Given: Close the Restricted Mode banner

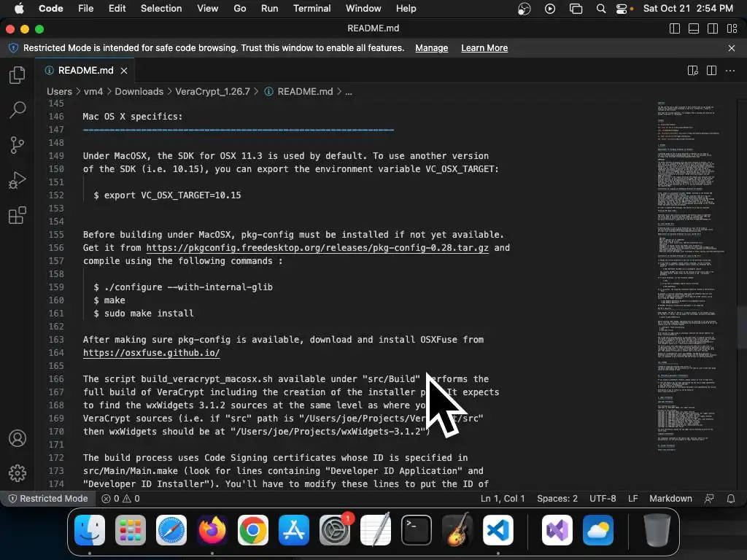Looking at the screenshot, I should [x=732, y=48].
